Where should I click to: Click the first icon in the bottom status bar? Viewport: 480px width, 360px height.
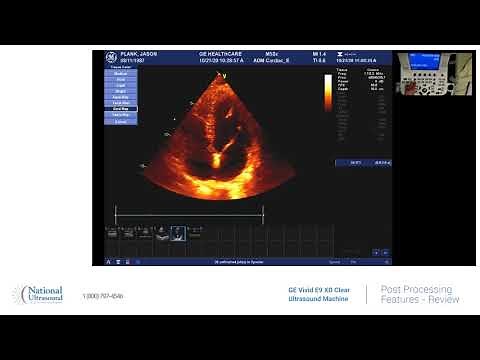pyautogui.click(x=108, y=262)
